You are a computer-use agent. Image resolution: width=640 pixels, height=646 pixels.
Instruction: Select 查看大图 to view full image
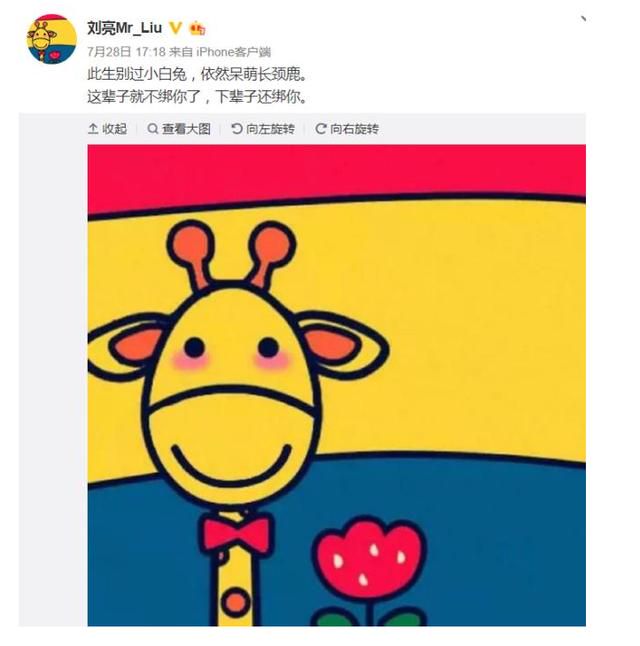[186, 129]
